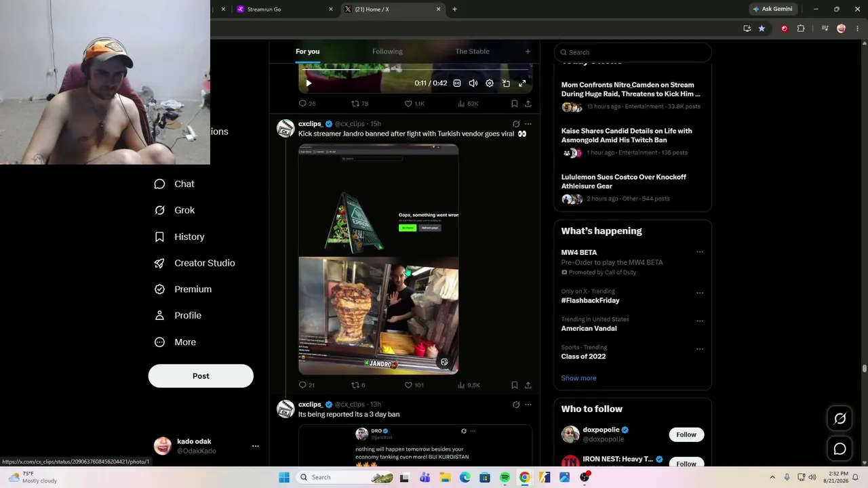868x488 pixels.
Task: Reply to the Jandro post with 21 replies
Action: pyautogui.click(x=307, y=385)
